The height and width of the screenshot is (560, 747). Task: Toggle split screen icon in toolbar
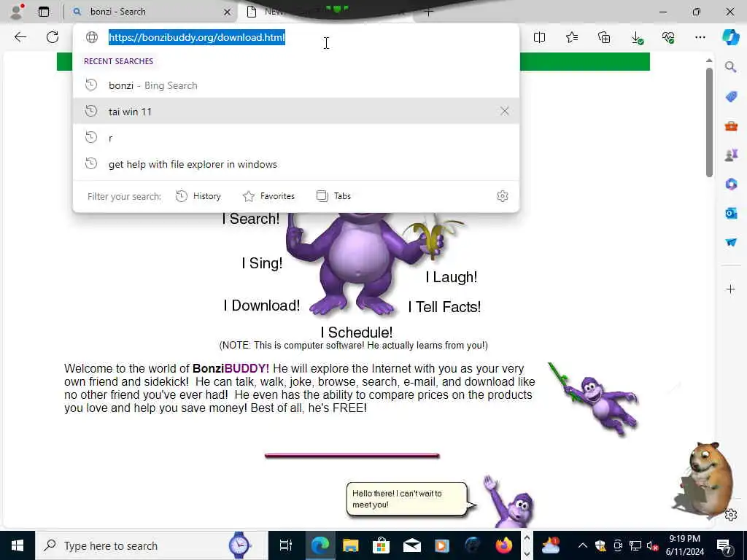[539, 37]
